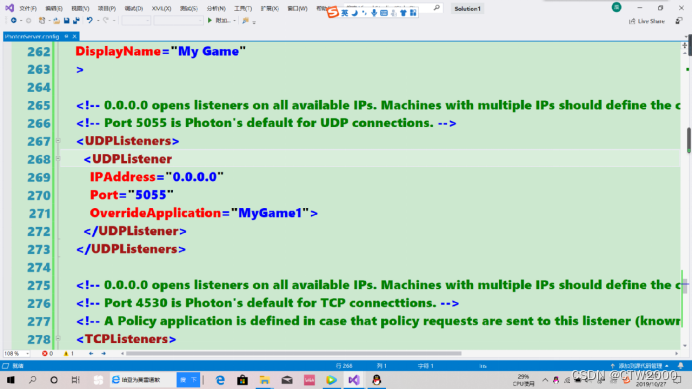Click the 添加到源代码管理 status bar button
693x390 pixels.
click(640, 366)
